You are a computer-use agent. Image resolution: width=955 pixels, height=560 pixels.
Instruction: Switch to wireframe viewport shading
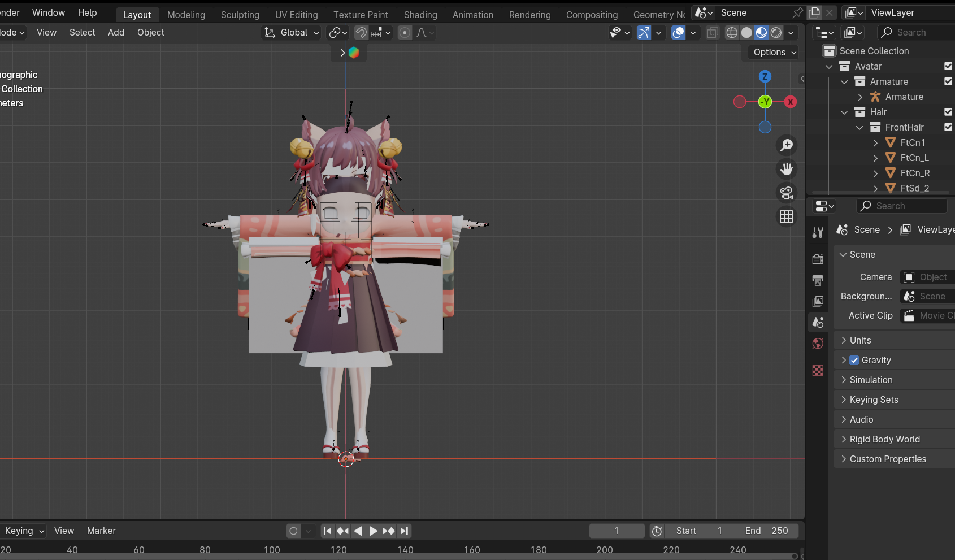pos(732,33)
